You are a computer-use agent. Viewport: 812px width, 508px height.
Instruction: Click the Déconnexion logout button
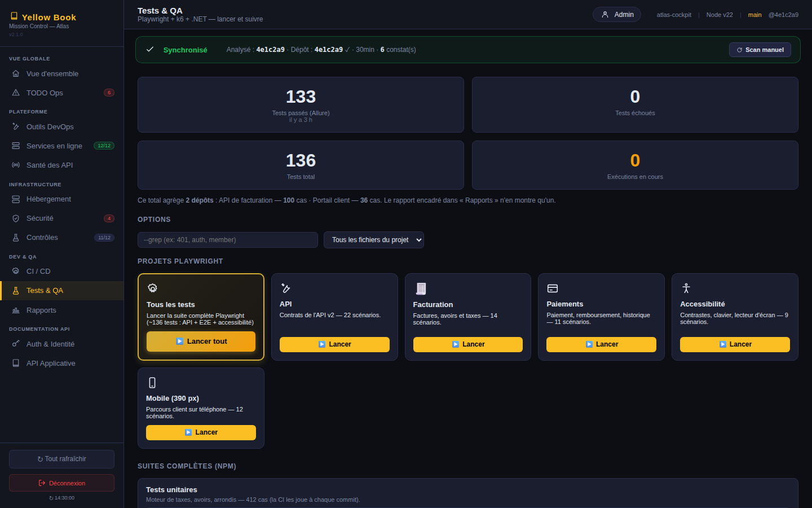tap(62, 483)
